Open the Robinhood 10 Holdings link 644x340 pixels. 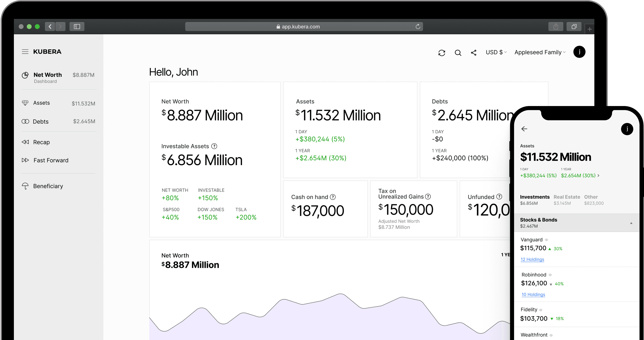533,295
